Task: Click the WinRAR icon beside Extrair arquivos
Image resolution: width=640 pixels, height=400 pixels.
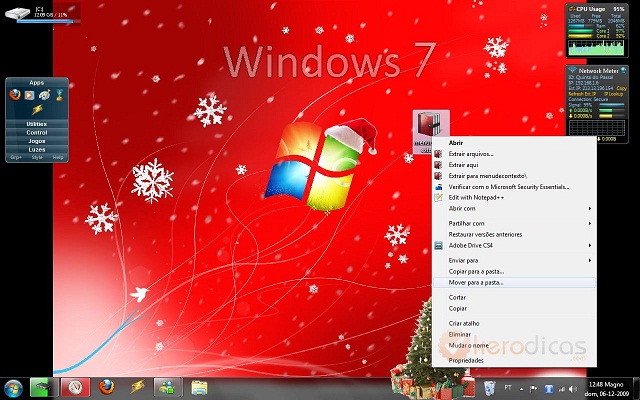Action: tap(438, 154)
